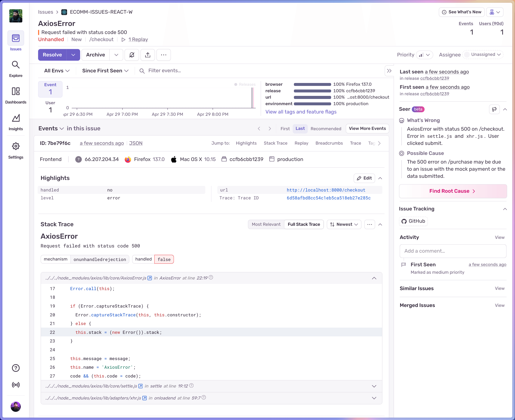Click the labs flask icon dropdown
This screenshot has height=420, width=515.
[x=495, y=12]
